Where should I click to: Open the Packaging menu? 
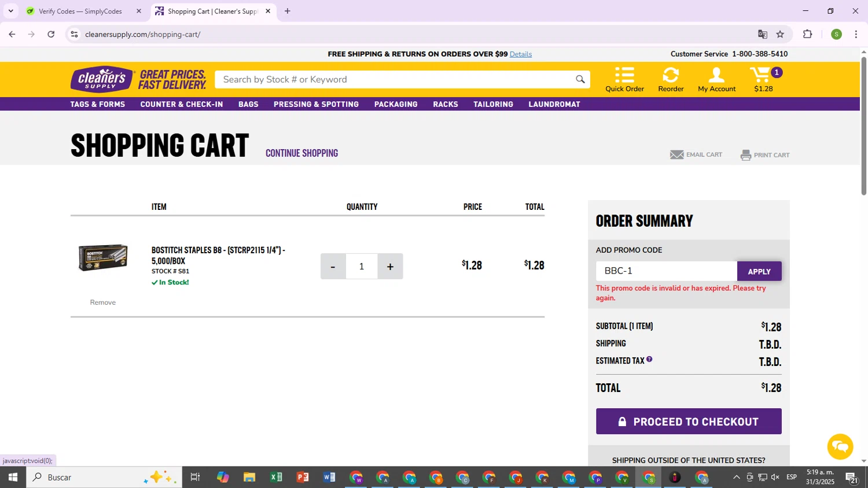pyautogui.click(x=396, y=104)
